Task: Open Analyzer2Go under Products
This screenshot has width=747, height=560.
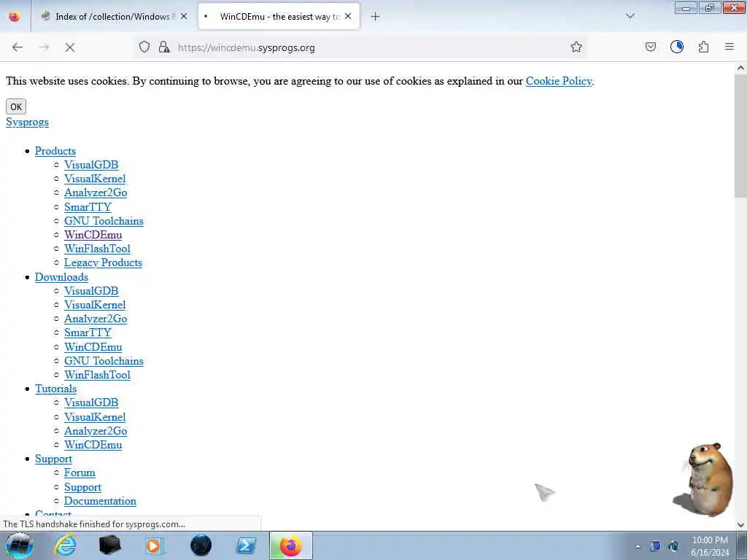Action: [96, 192]
